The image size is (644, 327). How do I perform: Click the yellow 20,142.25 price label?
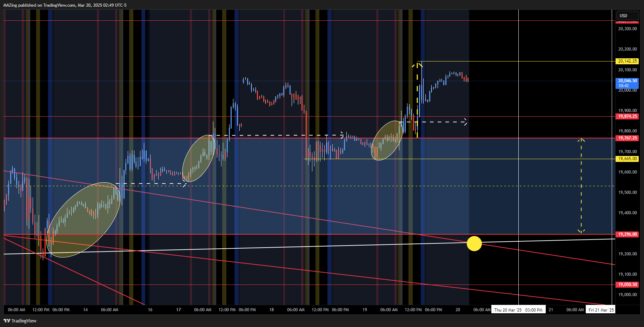(628, 61)
